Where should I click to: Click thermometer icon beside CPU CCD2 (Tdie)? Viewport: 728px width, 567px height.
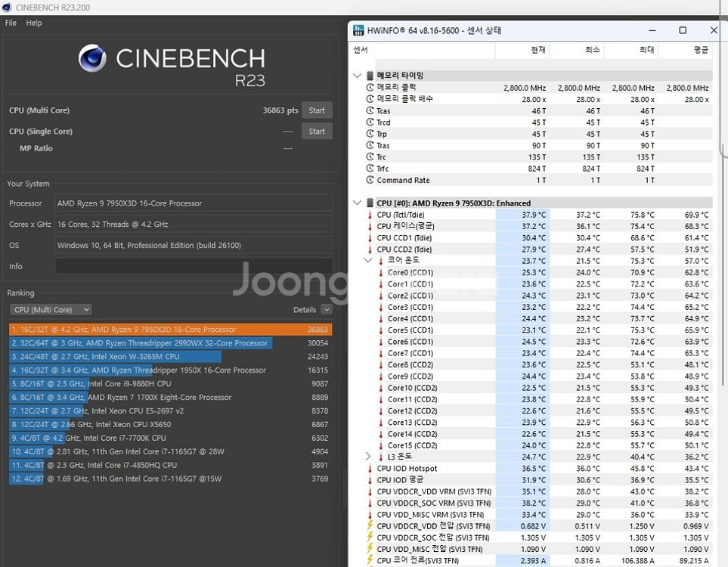coord(370,249)
